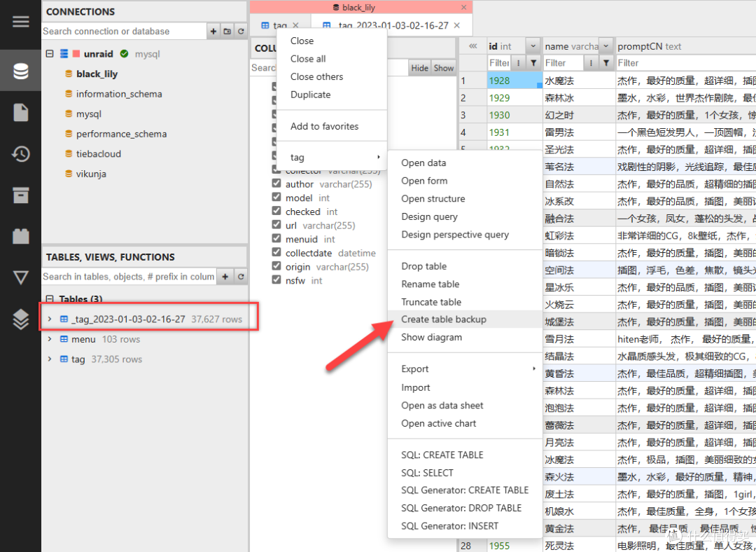Choose Close others from context menu
The height and width of the screenshot is (552, 756).
[x=316, y=76]
